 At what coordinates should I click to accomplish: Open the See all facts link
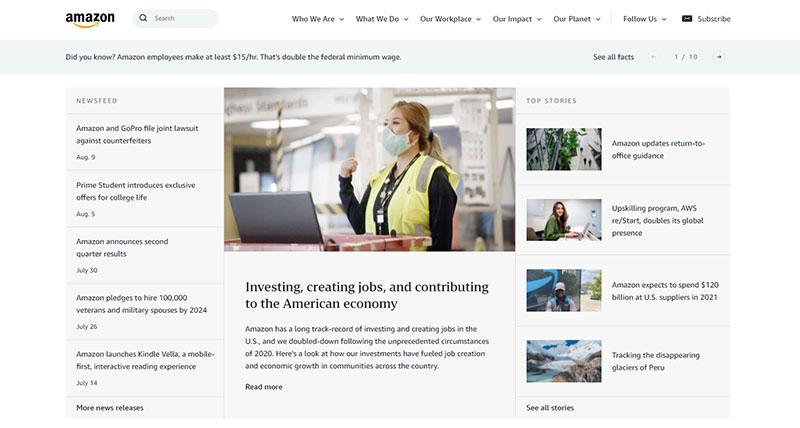pyautogui.click(x=613, y=57)
